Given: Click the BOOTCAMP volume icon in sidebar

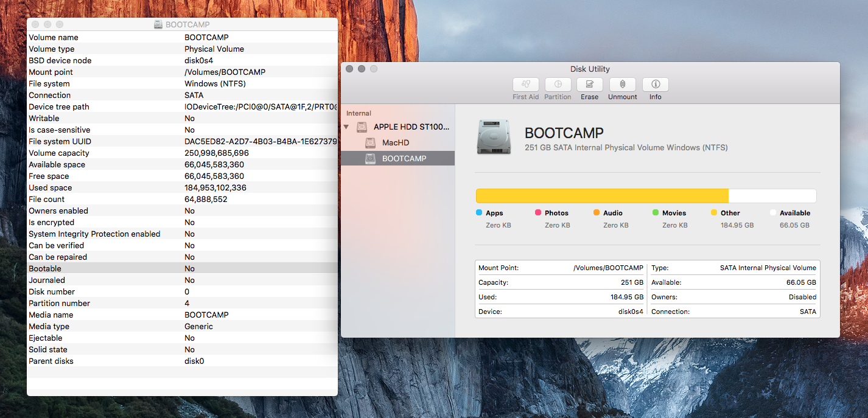Looking at the screenshot, I should pyautogui.click(x=371, y=159).
